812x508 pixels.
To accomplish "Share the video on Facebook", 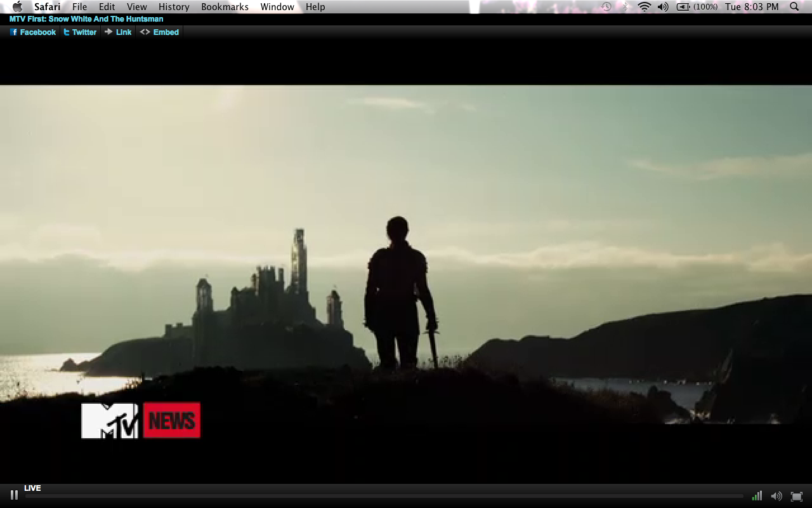I will (33, 32).
